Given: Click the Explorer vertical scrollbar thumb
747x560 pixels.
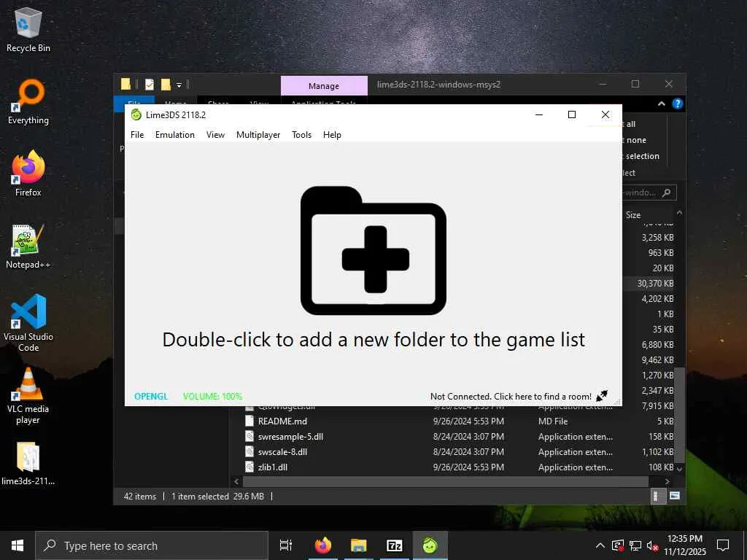Looking at the screenshot, I should click(681, 414).
